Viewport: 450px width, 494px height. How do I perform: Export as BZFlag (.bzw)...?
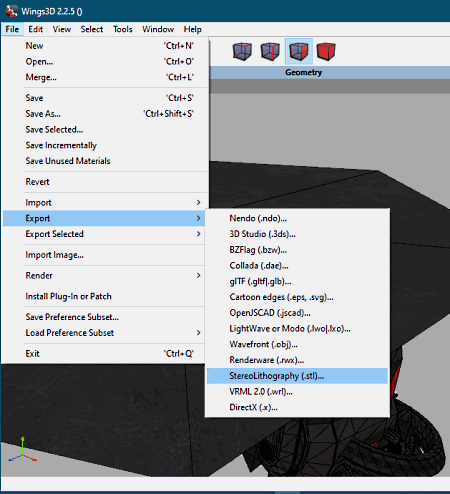pos(297,250)
